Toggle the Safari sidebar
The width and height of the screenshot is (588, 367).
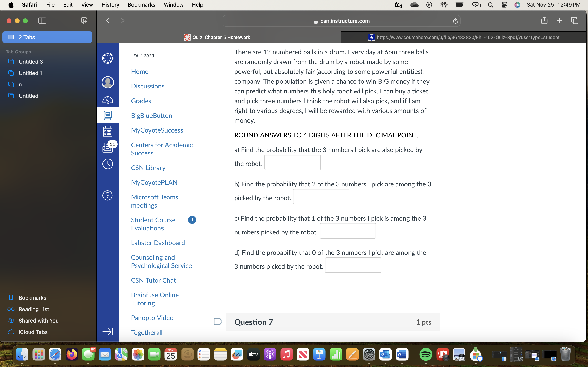click(42, 21)
